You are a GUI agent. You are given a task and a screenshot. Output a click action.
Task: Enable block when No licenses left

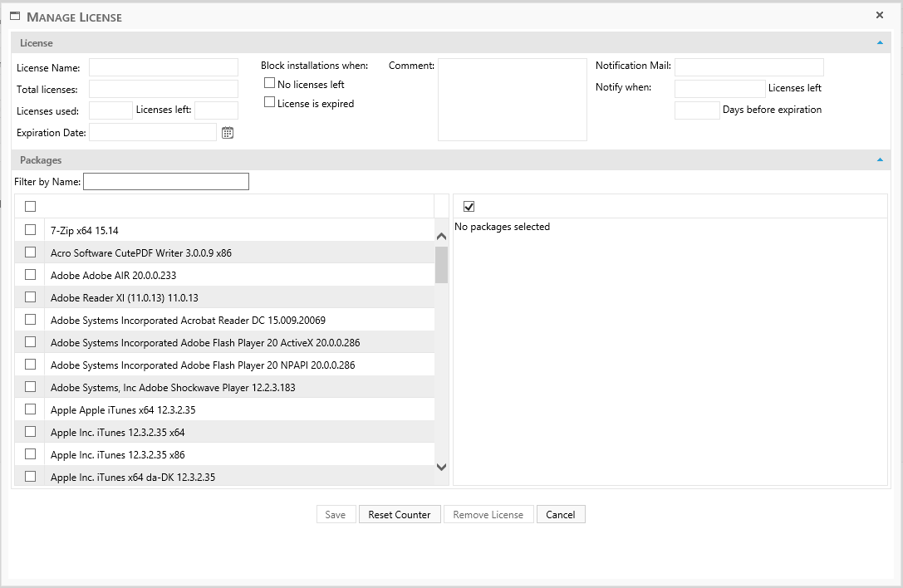coord(269,83)
